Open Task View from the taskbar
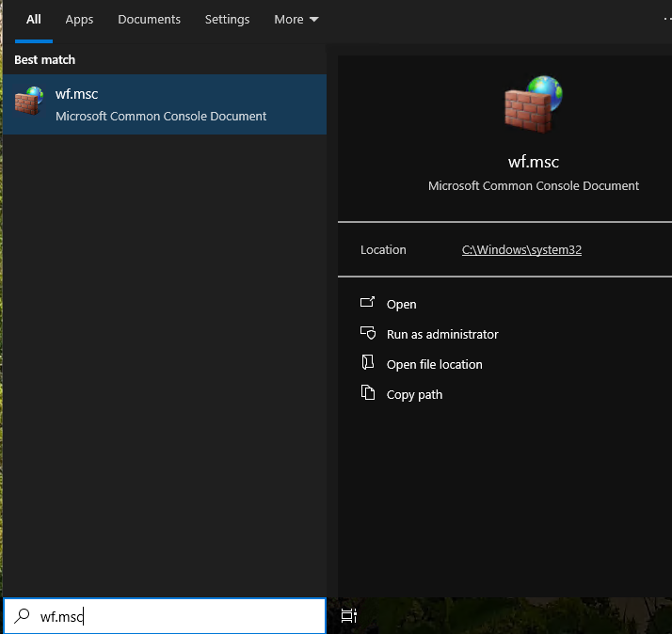This screenshot has width=672, height=634. (348, 617)
